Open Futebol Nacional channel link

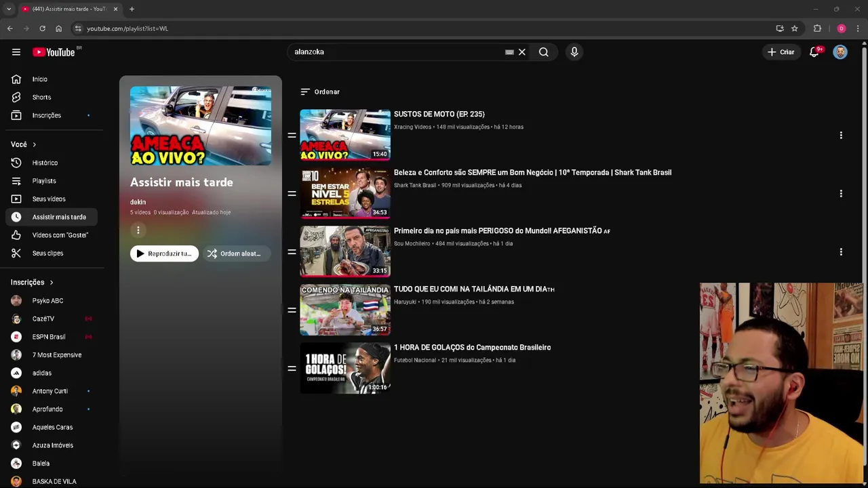pyautogui.click(x=415, y=360)
